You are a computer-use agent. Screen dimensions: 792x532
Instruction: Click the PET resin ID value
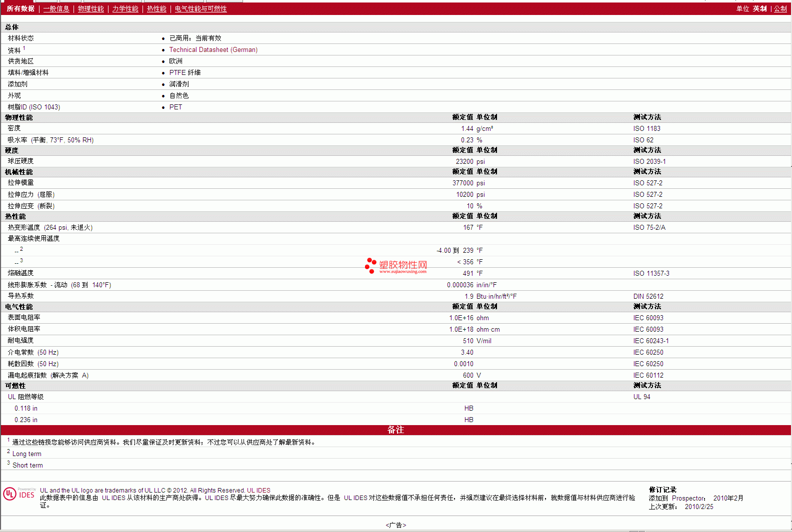[175, 107]
